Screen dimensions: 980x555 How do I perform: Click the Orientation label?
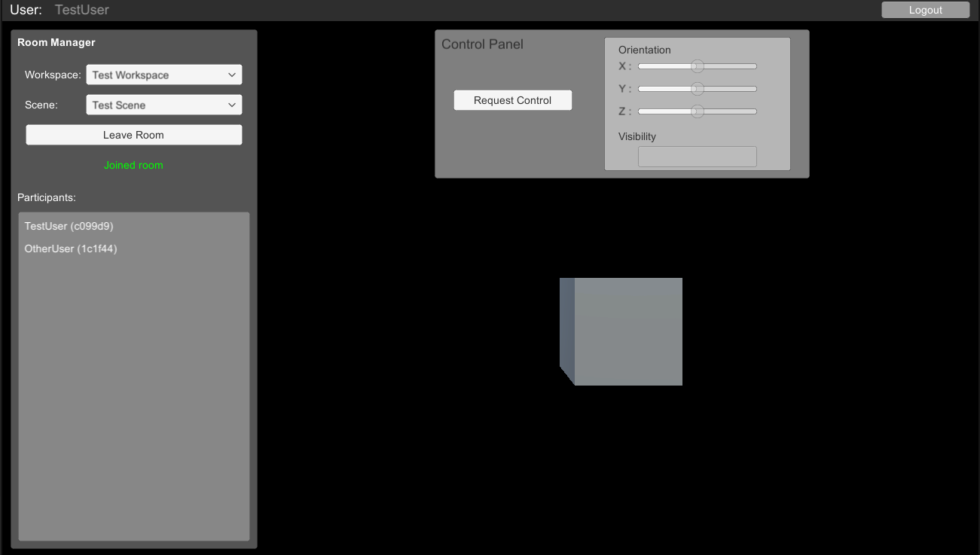coord(644,50)
